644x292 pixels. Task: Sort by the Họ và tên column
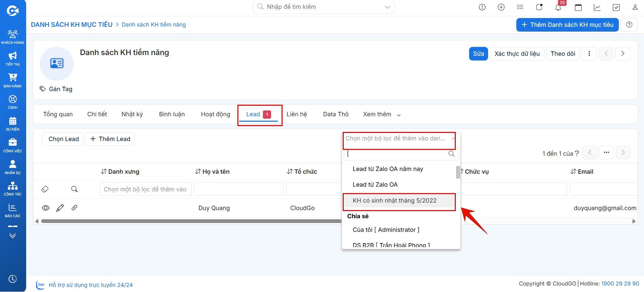(212, 172)
